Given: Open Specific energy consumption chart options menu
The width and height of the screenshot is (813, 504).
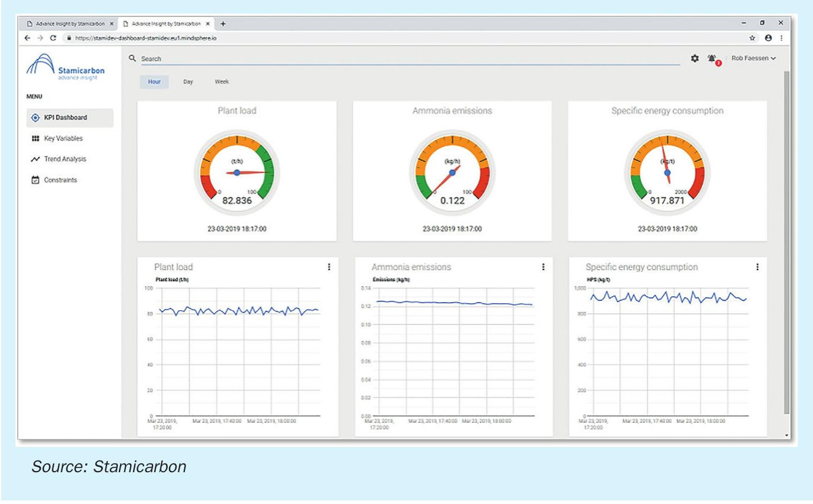Looking at the screenshot, I should tap(757, 267).
